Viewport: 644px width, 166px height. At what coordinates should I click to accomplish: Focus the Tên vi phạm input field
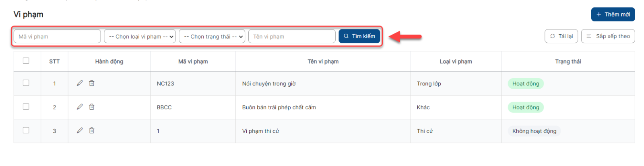(x=292, y=36)
